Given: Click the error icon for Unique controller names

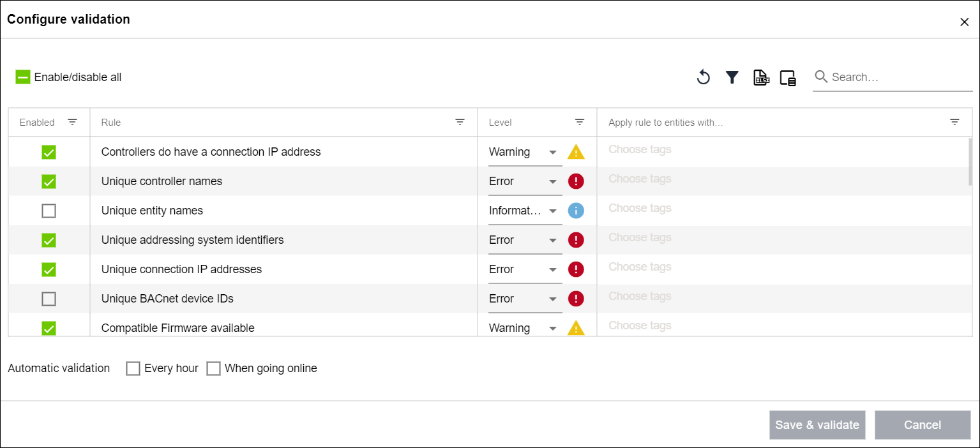Looking at the screenshot, I should pos(576,181).
